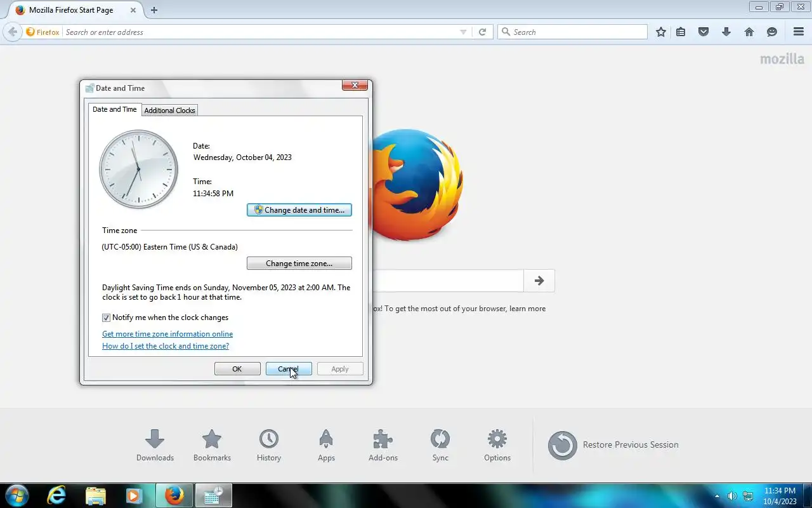The width and height of the screenshot is (812, 508).
Task: Open Add-ons puzzle icon on start page
Action: click(383, 445)
